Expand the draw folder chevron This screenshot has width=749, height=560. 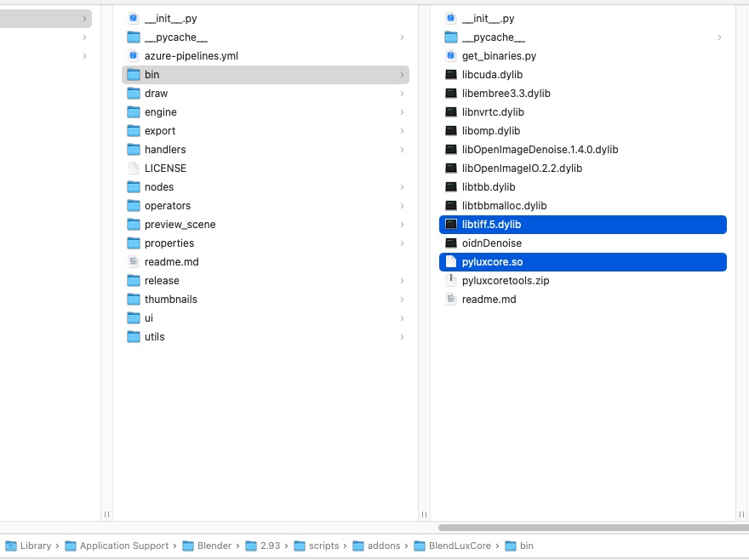point(402,94)
